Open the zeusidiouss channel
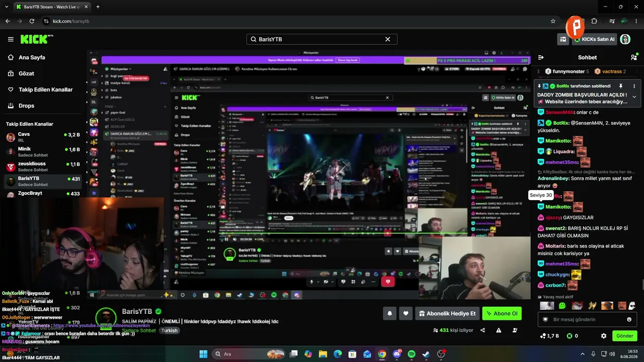This screenshot has height=362, width=644. tap(43, 166)
